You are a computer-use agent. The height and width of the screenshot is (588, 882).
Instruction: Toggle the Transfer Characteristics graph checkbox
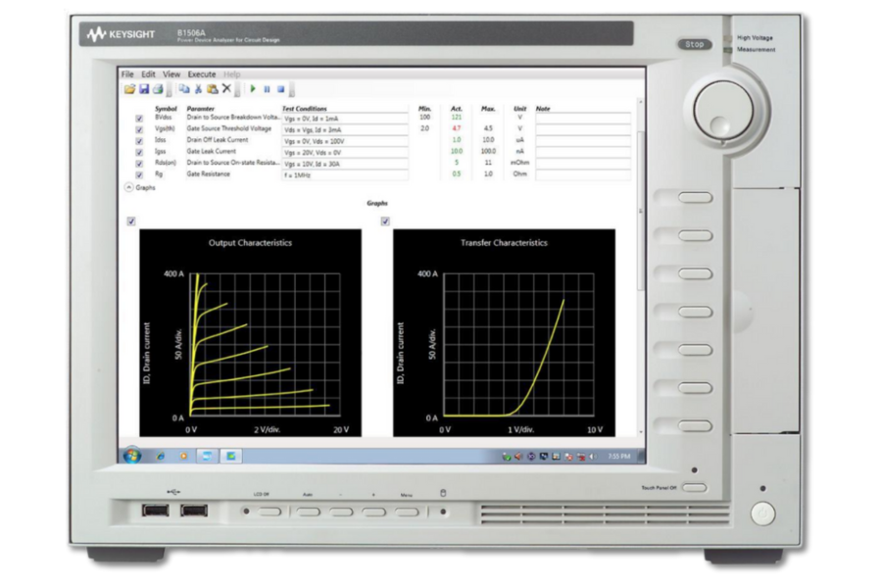(385, 221)
